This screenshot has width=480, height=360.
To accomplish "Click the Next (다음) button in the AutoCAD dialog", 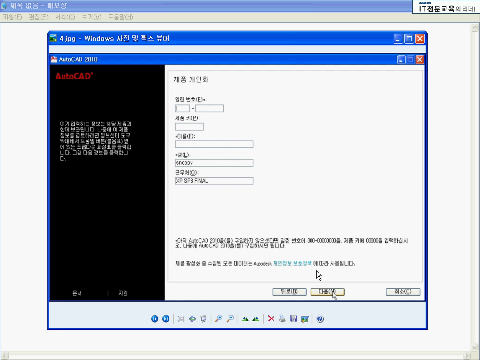I will pos(327,292).
